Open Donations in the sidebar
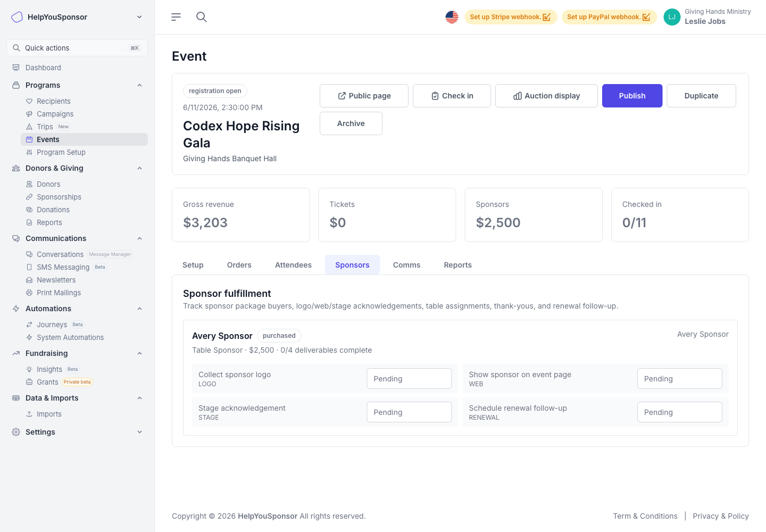Screen dimensions: 766x532 tap(53, 210)
